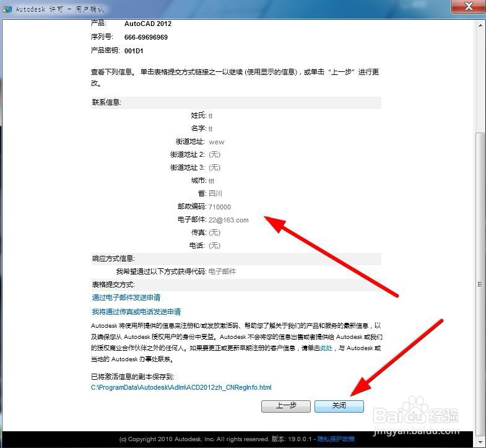
Task: Click the Autodesk icon in the title bar
Action: (7, 9)
